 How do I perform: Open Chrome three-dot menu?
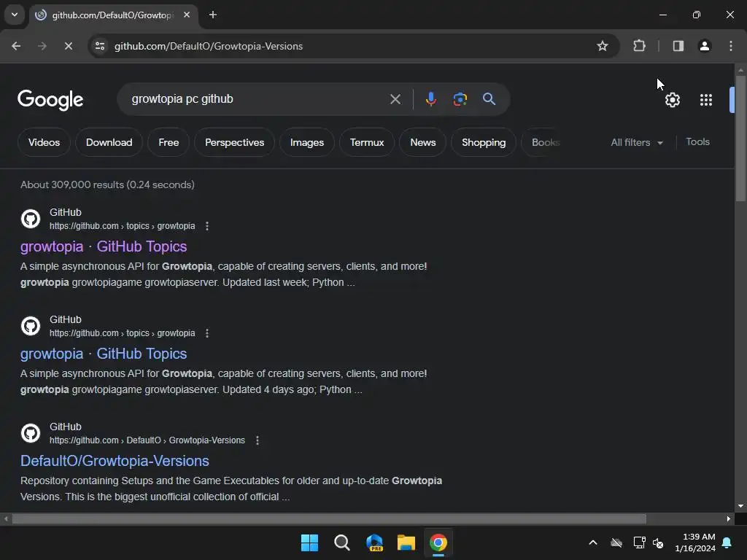pyautogui.click(x=731, y=46)
